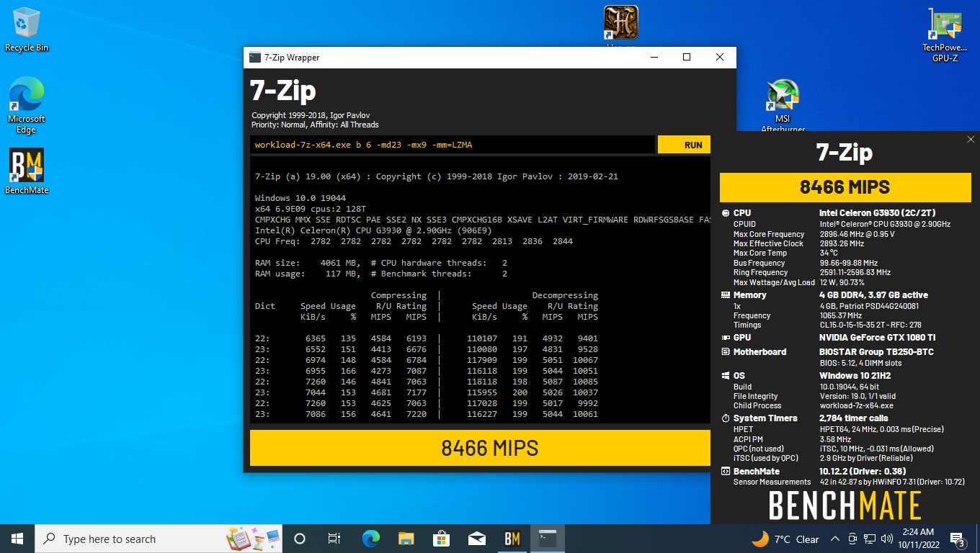Click the taskbar search box
Image resolution: width=980 pixels, height=553 pixels.
coord(159,539)
